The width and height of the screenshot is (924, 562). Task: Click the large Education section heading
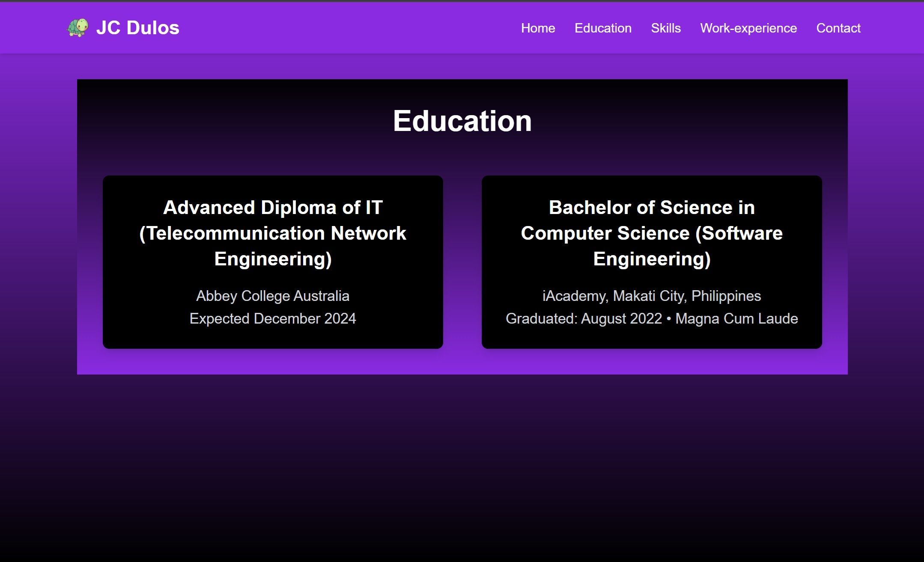(x=462, y=121)
